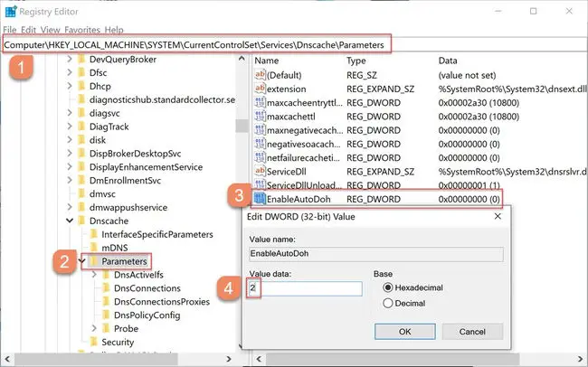Collapse the Parameters key

(x=82, y=261)
